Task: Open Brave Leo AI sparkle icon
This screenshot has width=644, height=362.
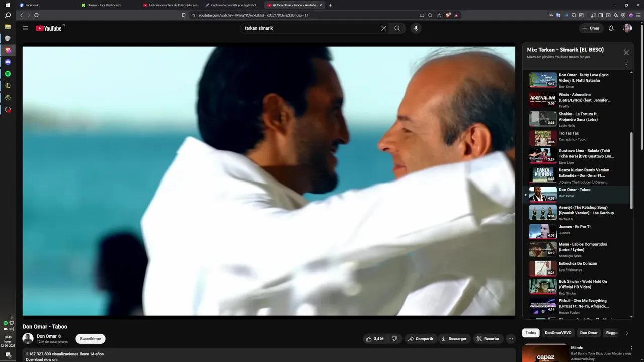Action: (x=616, y=15)
